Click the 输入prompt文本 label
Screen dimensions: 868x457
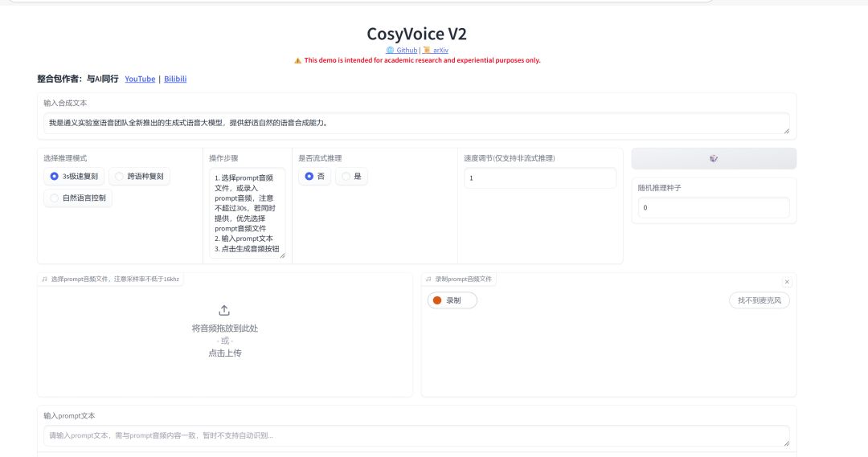(69, 416)
